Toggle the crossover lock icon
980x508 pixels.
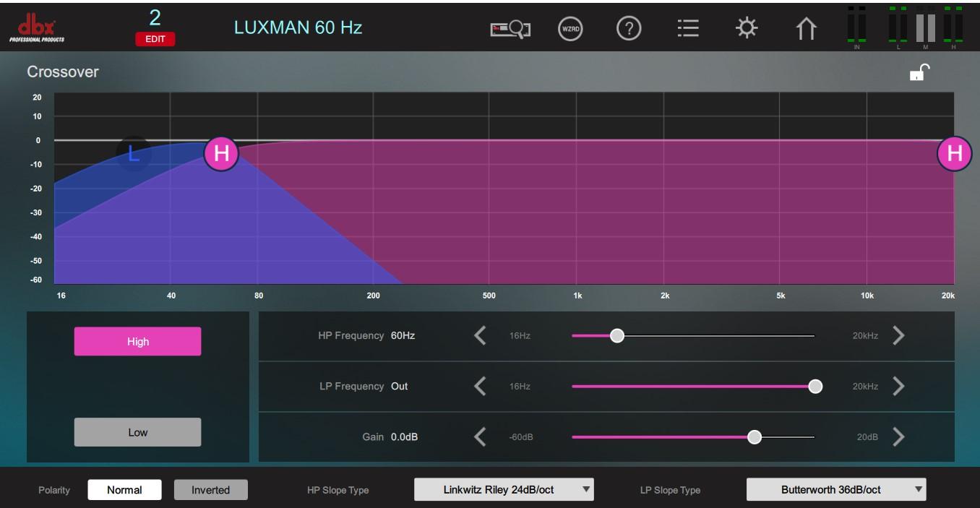[x=919, y=72]
